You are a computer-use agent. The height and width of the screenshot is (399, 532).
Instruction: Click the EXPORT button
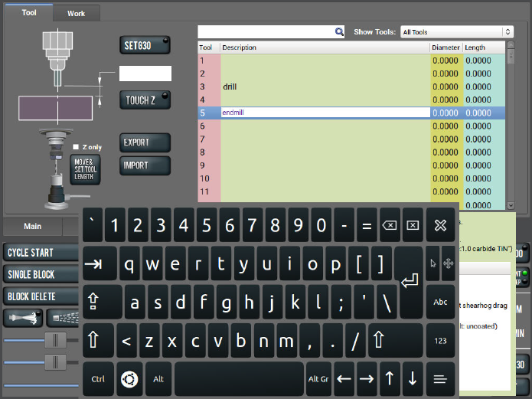coord(145,142)
